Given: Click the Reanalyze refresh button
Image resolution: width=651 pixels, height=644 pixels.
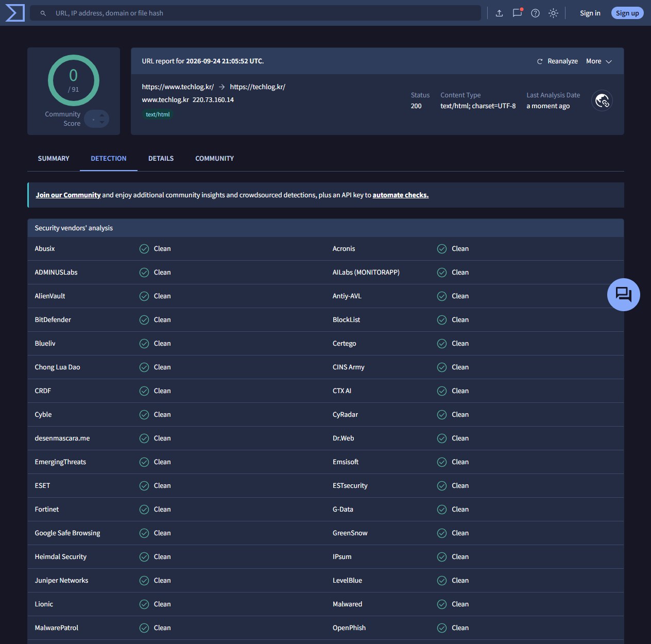Looking at the screenshot, I should click(557, 61).
